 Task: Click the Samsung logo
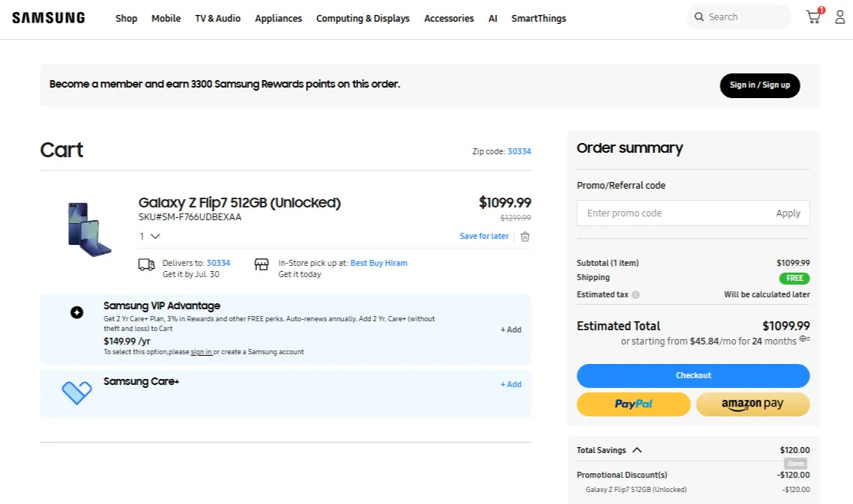point(49,18)
